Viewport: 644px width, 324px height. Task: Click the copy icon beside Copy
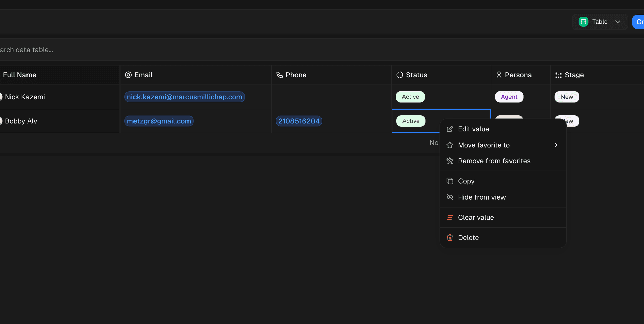[x=450, y=181]
